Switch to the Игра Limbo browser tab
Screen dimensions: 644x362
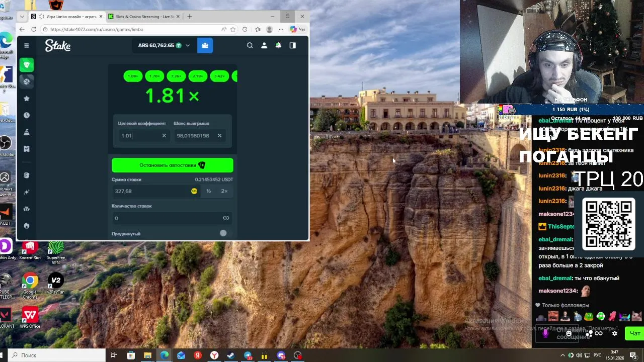click(67, 17)
